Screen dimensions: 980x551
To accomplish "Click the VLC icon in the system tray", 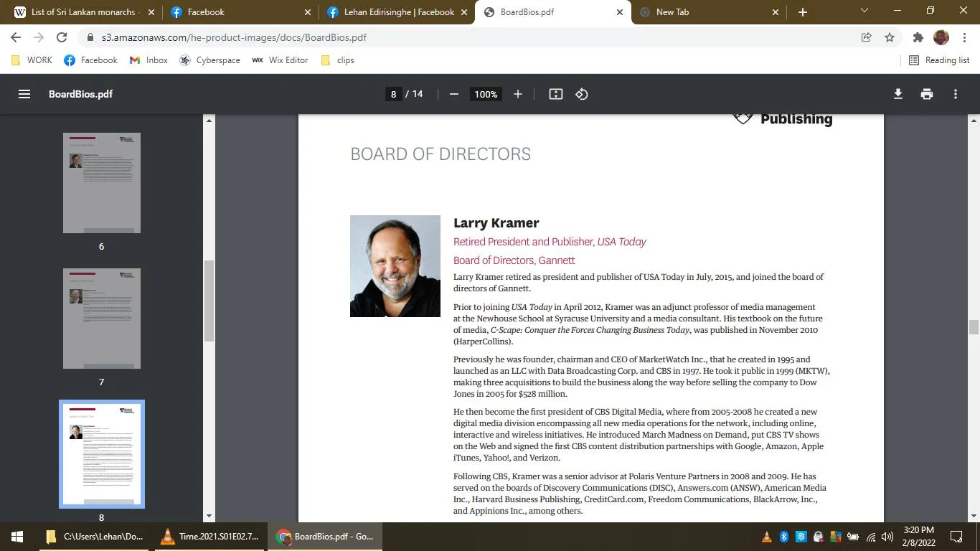I will click(766, 537).
